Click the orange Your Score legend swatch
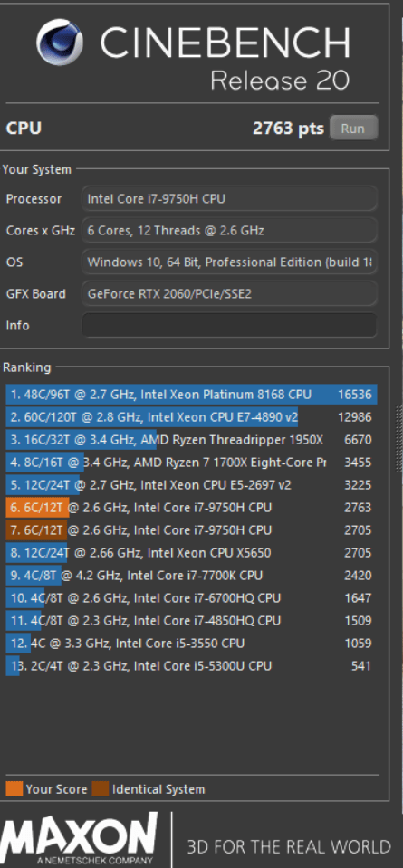Viewport: 403px width, 868px height. (14, 789)
